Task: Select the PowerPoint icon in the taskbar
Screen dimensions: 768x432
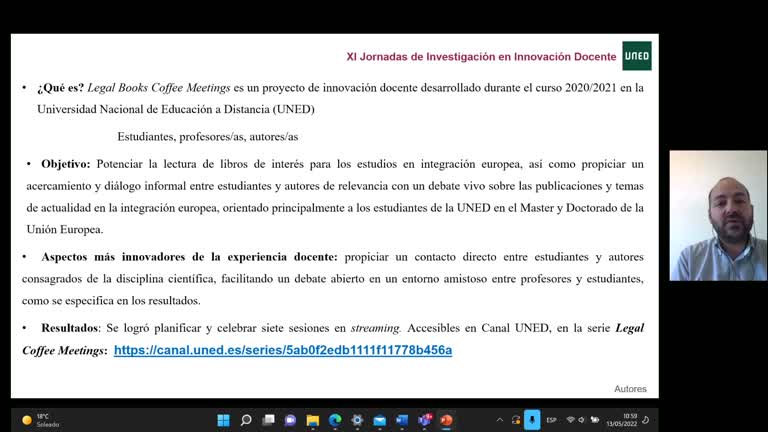Action: click(446, 420)
